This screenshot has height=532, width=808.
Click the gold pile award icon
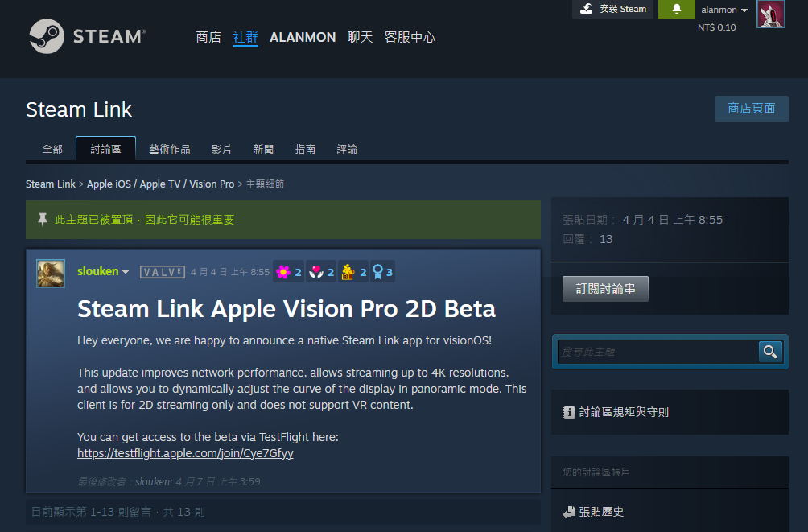348,271
